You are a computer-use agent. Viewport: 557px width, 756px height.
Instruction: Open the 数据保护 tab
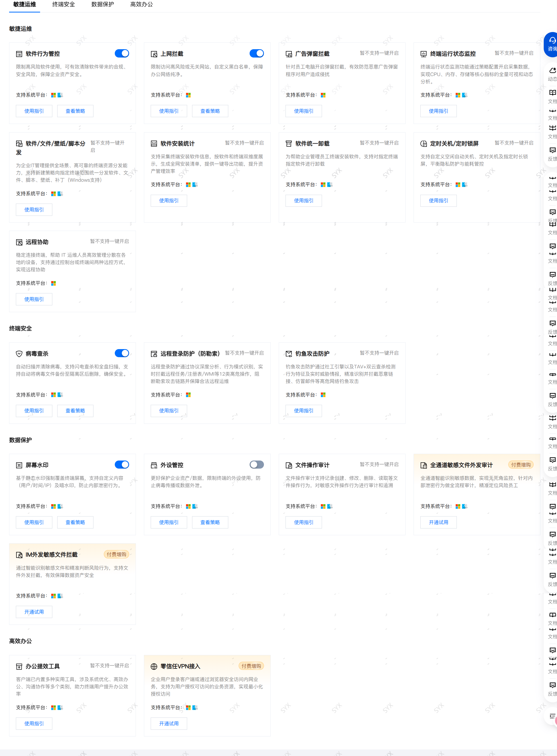pos(103,4)
